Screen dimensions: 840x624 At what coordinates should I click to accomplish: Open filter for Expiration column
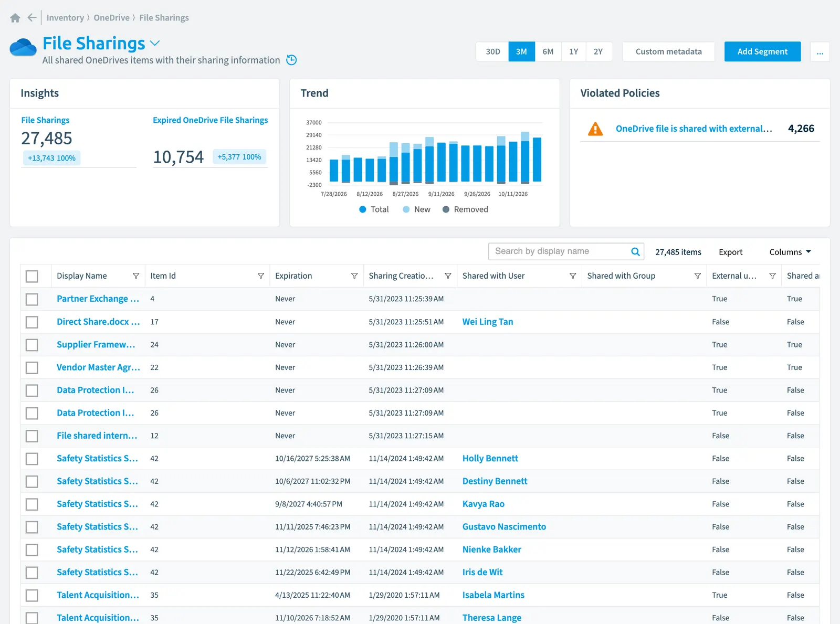click(x=354, y=276)
